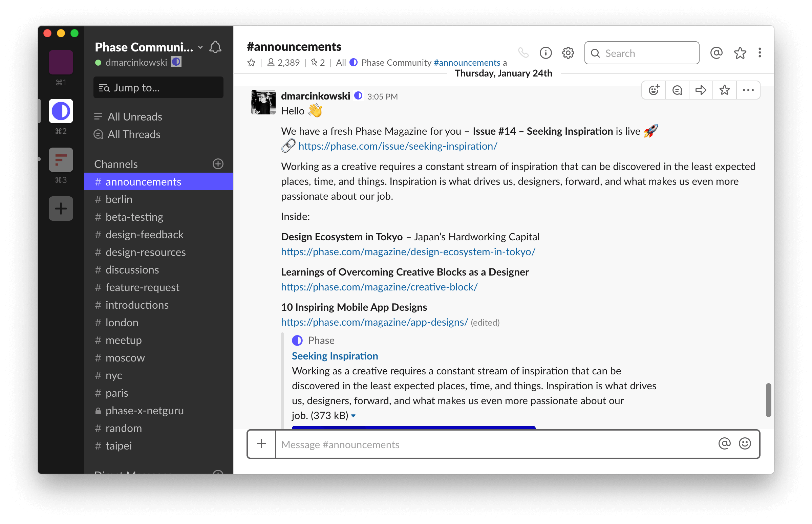Image resolution: width=812 pixels, height=524 pixels.
Task: Start a thread on the message
Action: coord(677,90)
